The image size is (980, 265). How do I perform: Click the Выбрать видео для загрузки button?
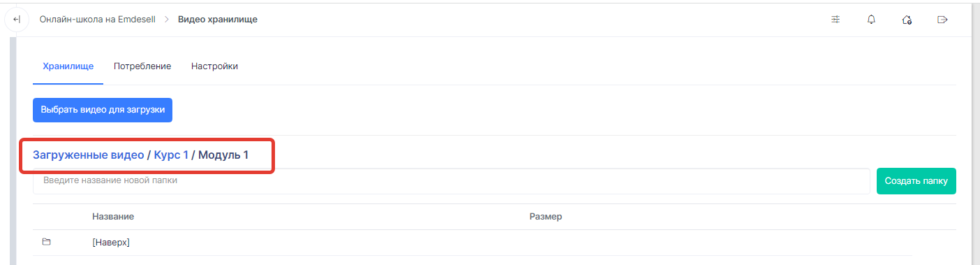point(103,110)
